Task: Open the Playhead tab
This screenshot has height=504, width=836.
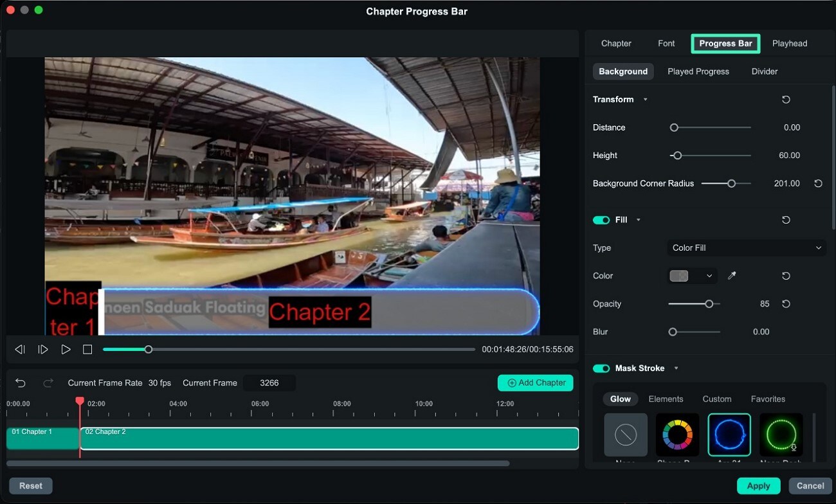Action: click(x=790, y=44)
